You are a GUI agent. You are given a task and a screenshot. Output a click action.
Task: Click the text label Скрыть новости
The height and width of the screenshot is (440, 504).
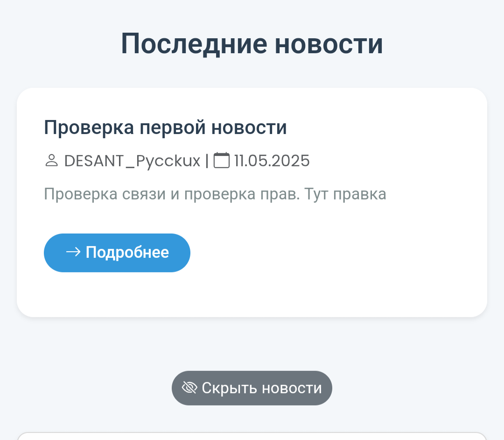click(x=262, y=388)
